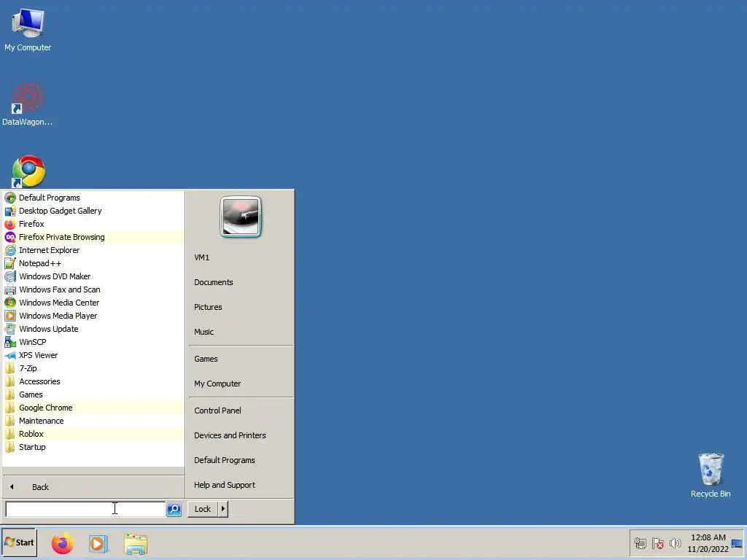Launch Internet Explorer icon
Screen dimensions: 747x560
pyautogui.click(x=10, y=250)
